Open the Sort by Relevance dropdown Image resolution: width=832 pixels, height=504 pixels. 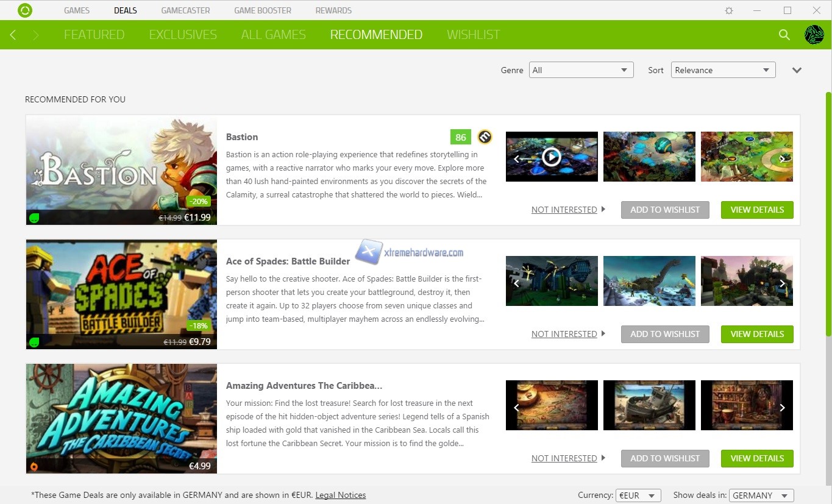(723, 70)
